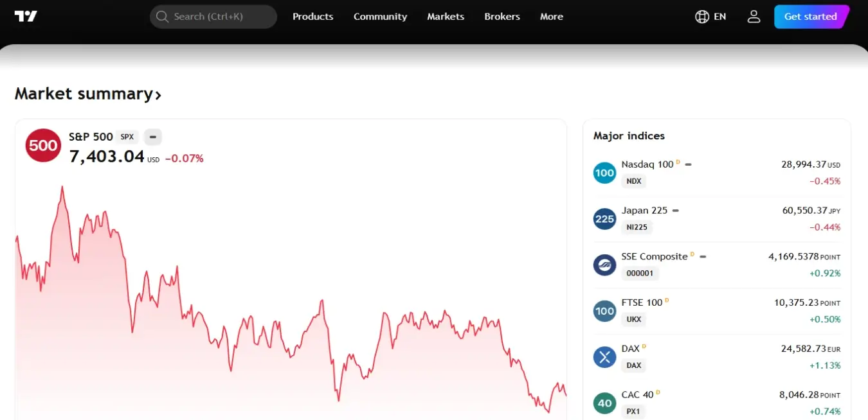Image resolution: width=868 pixels, height=420 pixels.
Task: Click the SPX ticker tag
Action: pos(127,137)
